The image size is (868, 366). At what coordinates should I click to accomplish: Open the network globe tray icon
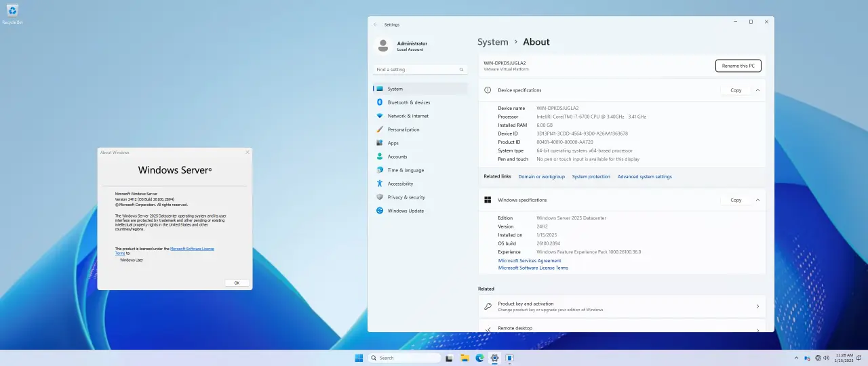(x=818, y=358)
